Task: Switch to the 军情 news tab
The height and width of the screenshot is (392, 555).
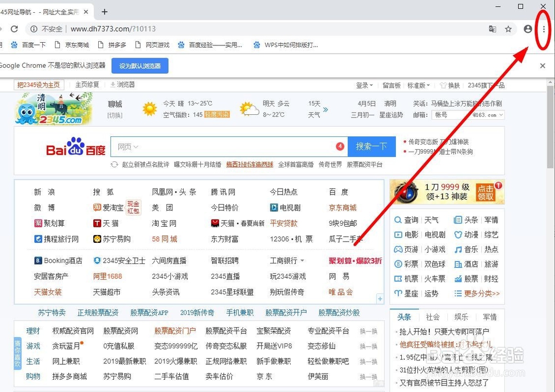Action: tap(490, 317)
